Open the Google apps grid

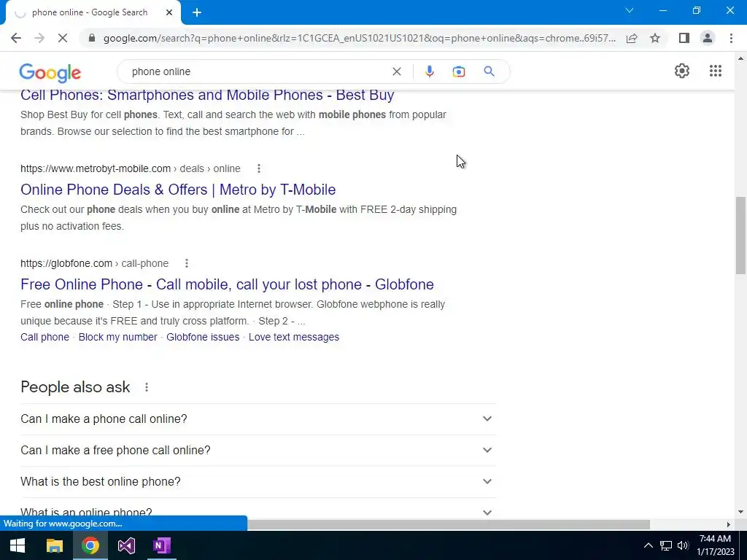tap(715, 71)
